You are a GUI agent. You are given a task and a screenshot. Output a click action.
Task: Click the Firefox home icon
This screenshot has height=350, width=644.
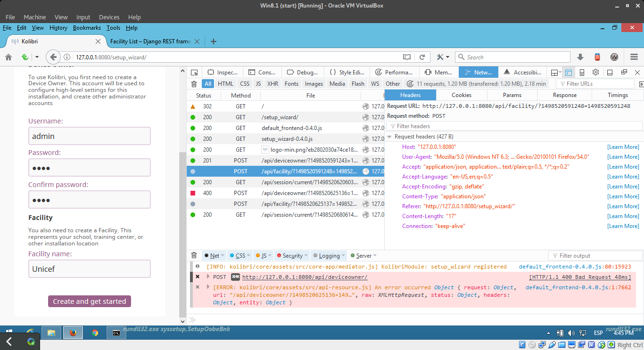click(x=8, y=57)
